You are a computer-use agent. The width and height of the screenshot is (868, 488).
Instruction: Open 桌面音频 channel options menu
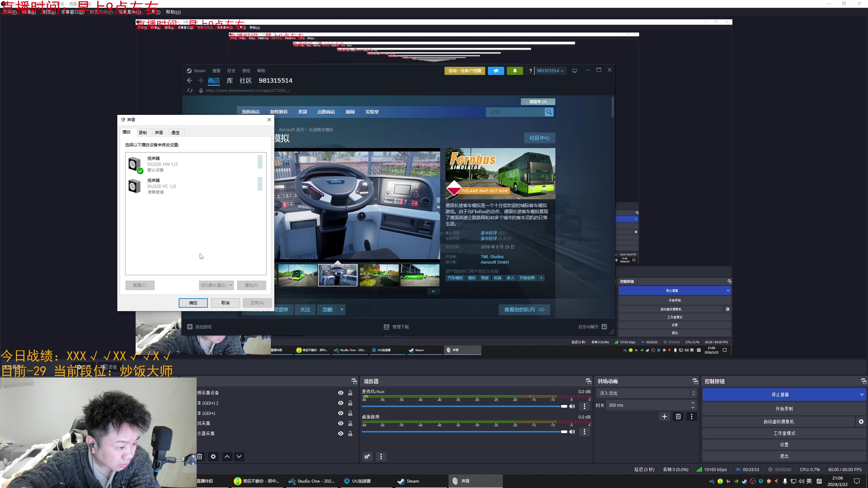coord(584,432)
